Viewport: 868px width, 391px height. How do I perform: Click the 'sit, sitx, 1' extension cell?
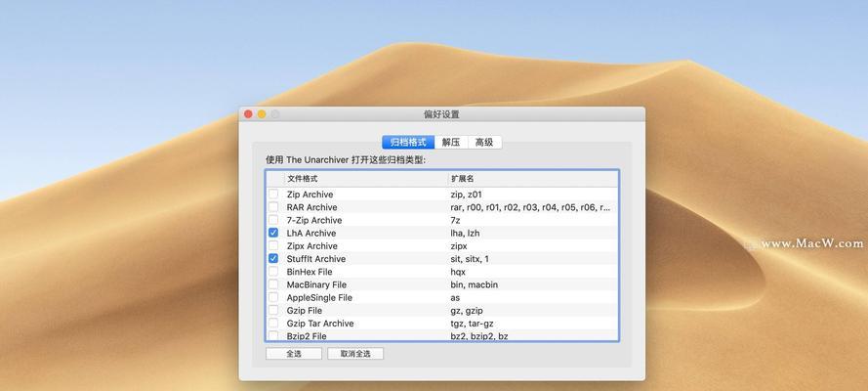click(x=470, y=259)
